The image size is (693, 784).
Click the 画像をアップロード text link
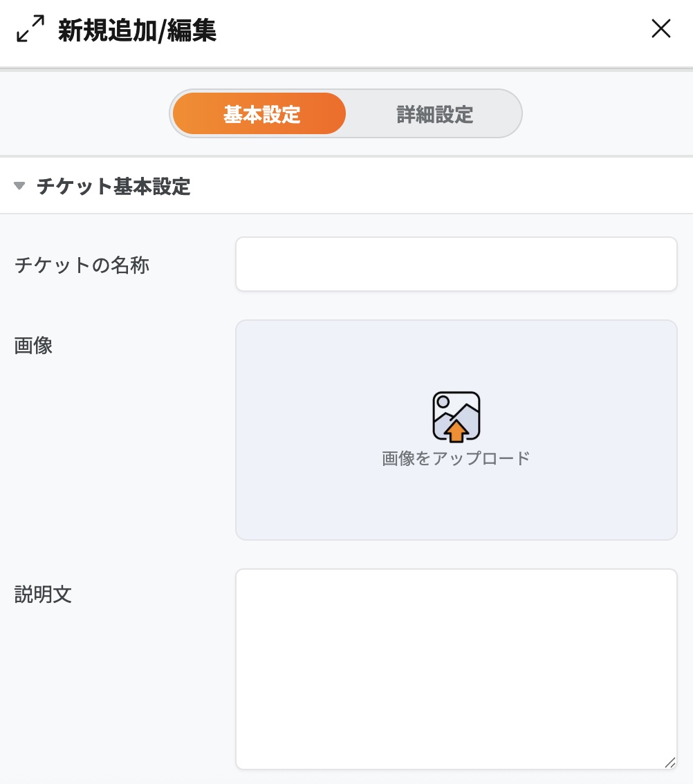tap(456, 458)
